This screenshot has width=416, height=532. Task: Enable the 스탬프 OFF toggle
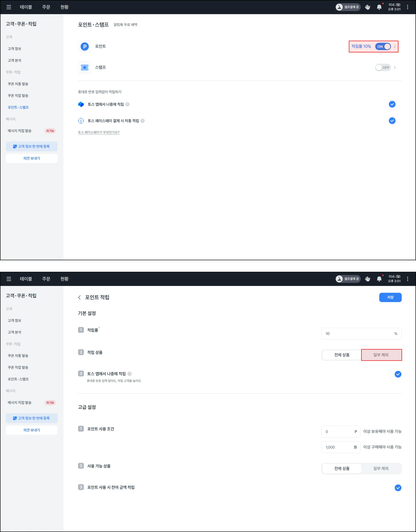point(383,68)
